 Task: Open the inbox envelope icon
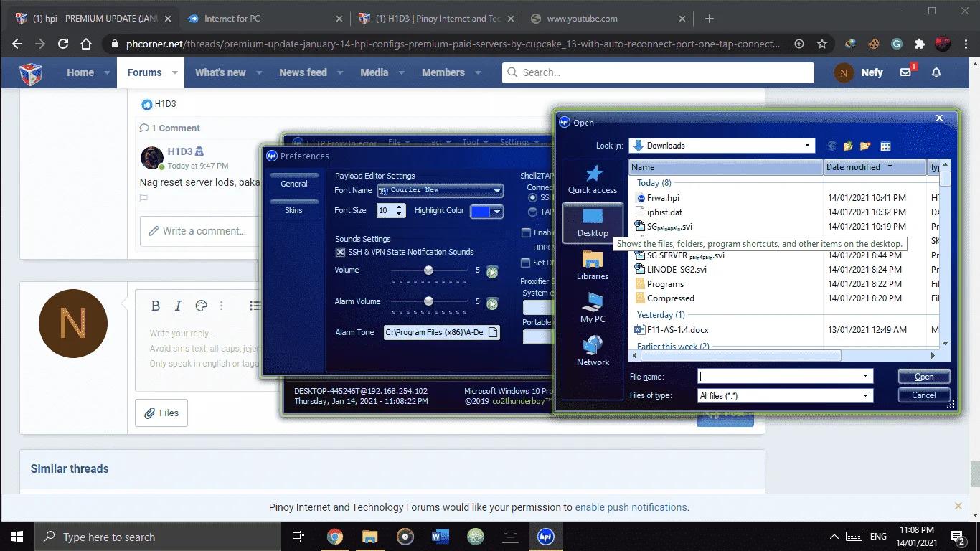906,72
